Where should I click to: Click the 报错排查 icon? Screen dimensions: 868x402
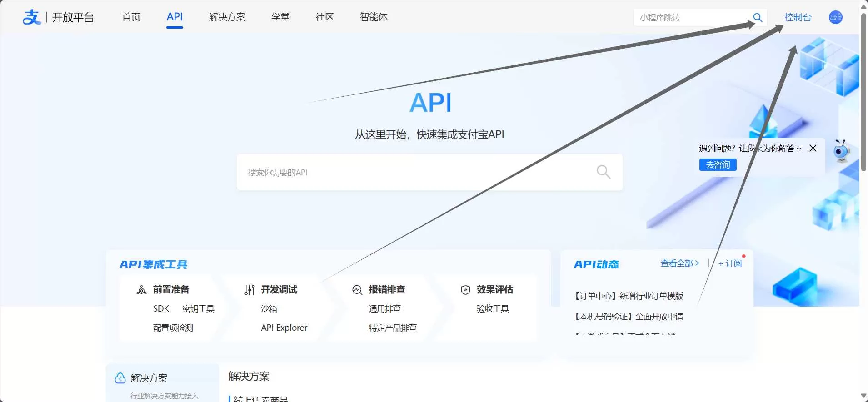[357, 290]
